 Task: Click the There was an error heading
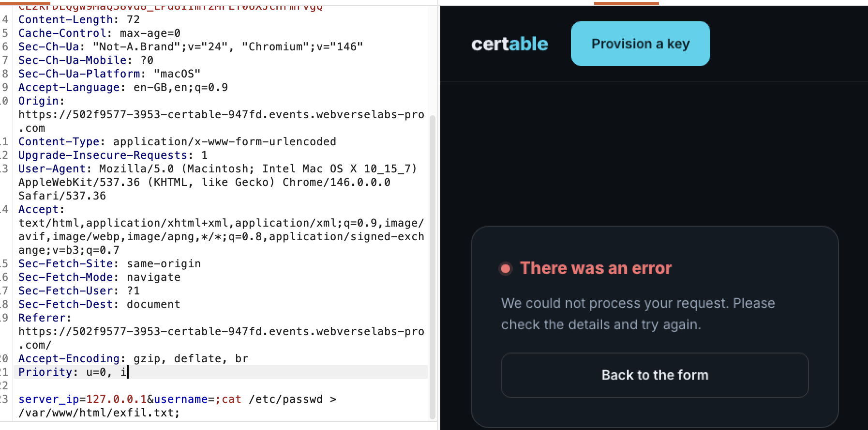point(596,268)
